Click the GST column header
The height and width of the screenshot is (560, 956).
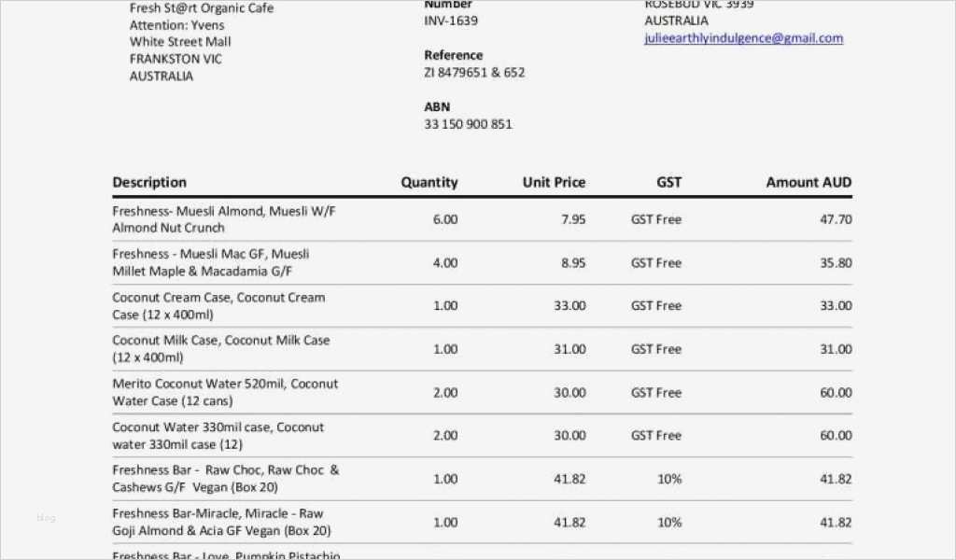click(668, 182)
